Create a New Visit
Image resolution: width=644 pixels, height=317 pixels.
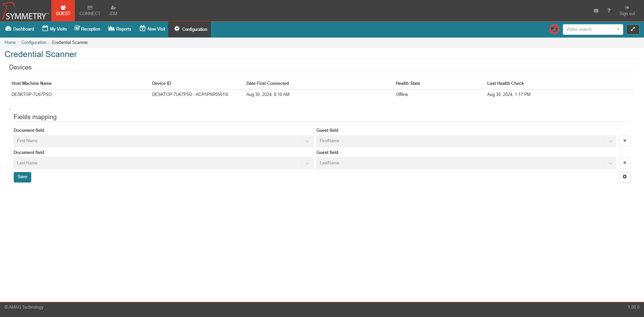tap(153, 29)
